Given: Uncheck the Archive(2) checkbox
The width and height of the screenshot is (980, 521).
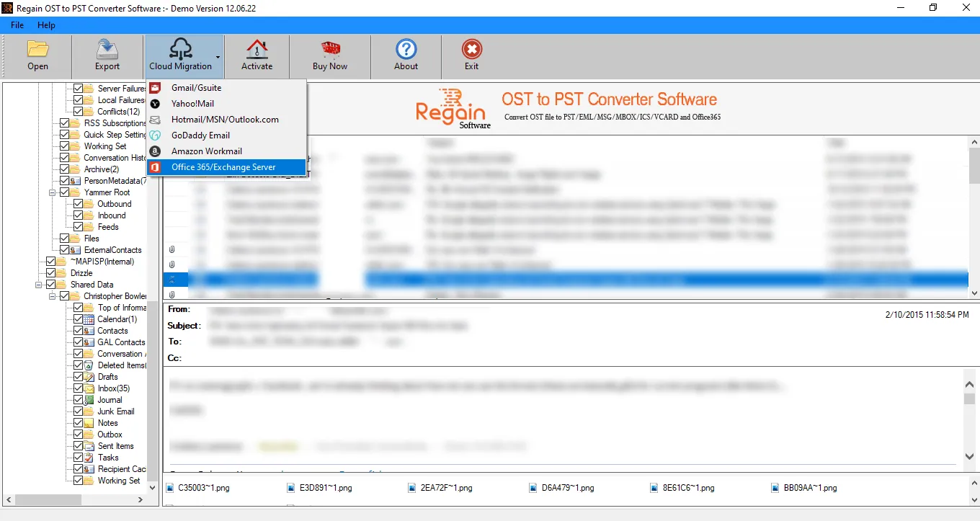Looking at the screenshot, I should [65, 169].
